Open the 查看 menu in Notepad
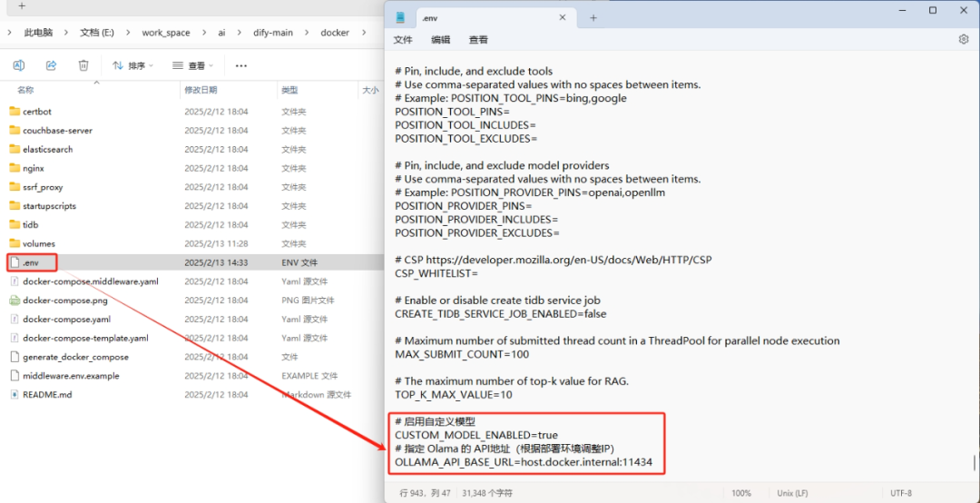The width and height of the screenshot is (980, 503). point(479,39)
